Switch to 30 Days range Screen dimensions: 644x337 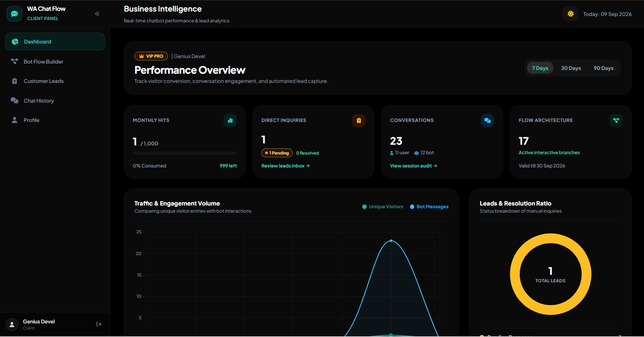coord(571,68)
